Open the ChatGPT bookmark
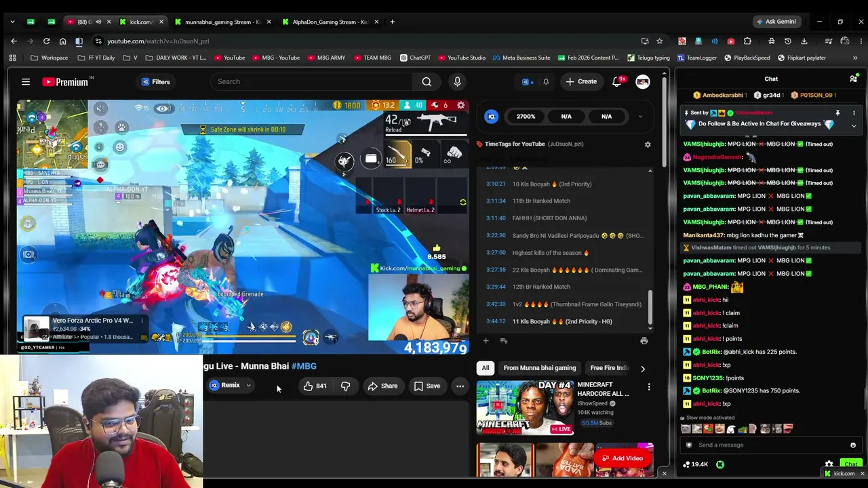Screen dimensions: 868x488 (415, 58)
